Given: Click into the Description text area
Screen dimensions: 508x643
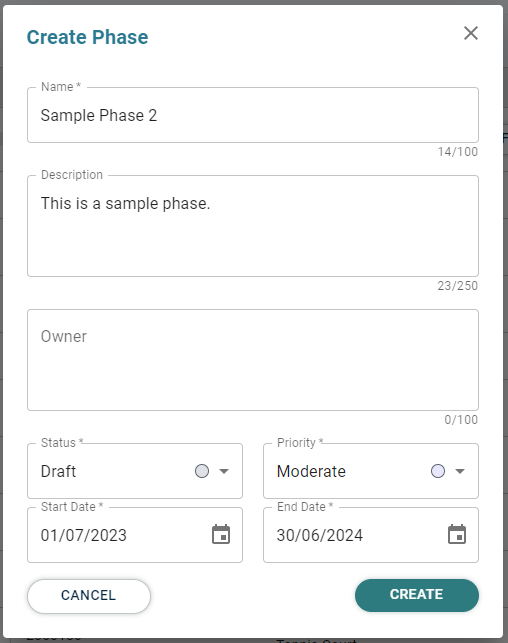Looking at the screenshot, I should 253,226.
